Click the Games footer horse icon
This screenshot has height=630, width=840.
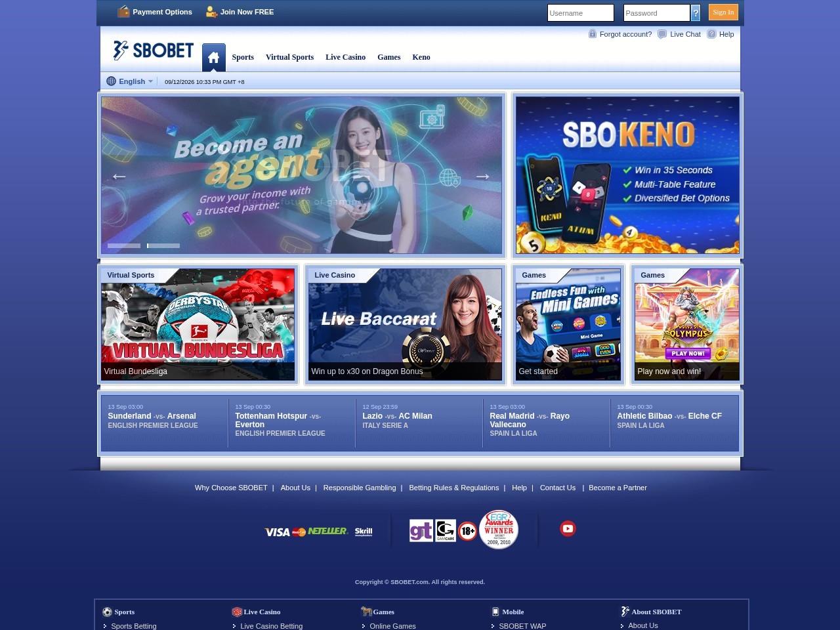pyautogui.click(x=366, y=612)
